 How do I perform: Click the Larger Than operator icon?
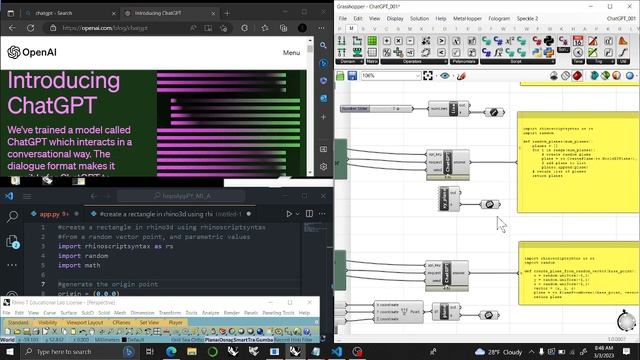441,41
